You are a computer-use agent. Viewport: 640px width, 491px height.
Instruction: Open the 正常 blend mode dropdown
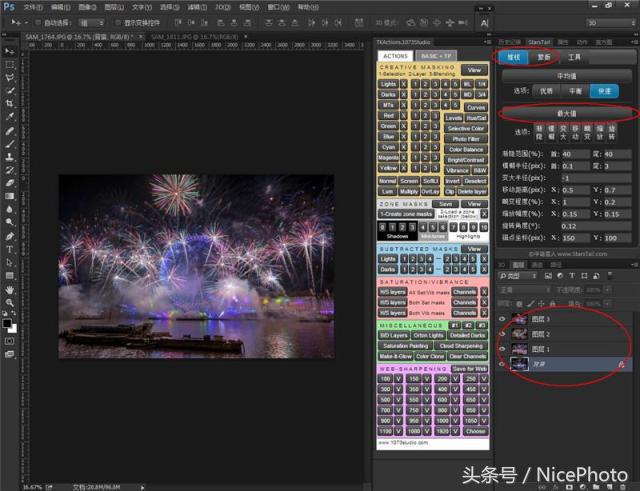coord(525,290)
